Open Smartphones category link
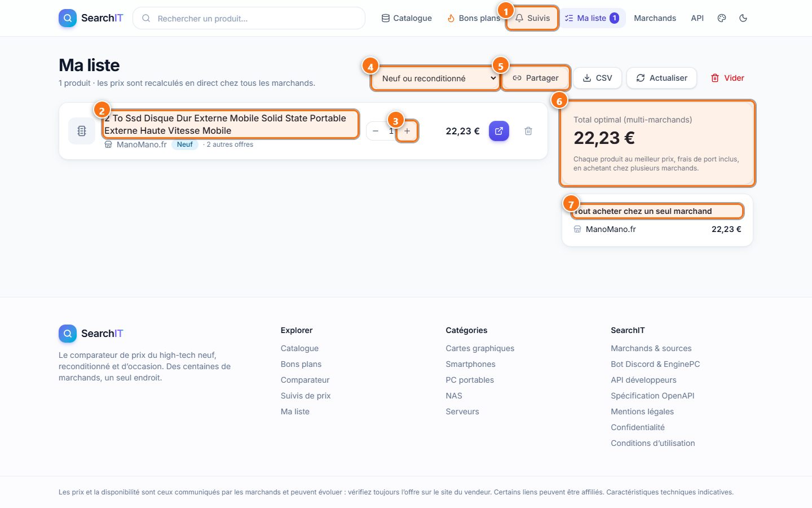Screen dimensions: 812x508 pyautogui.click(x=470, y=364)
